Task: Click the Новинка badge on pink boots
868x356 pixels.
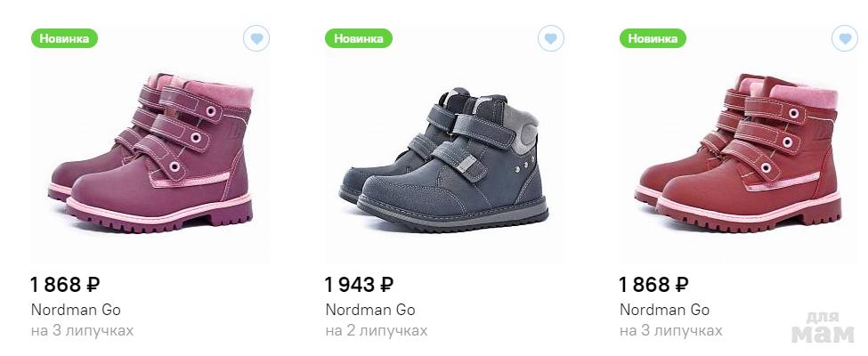Action: click(64, 38)
